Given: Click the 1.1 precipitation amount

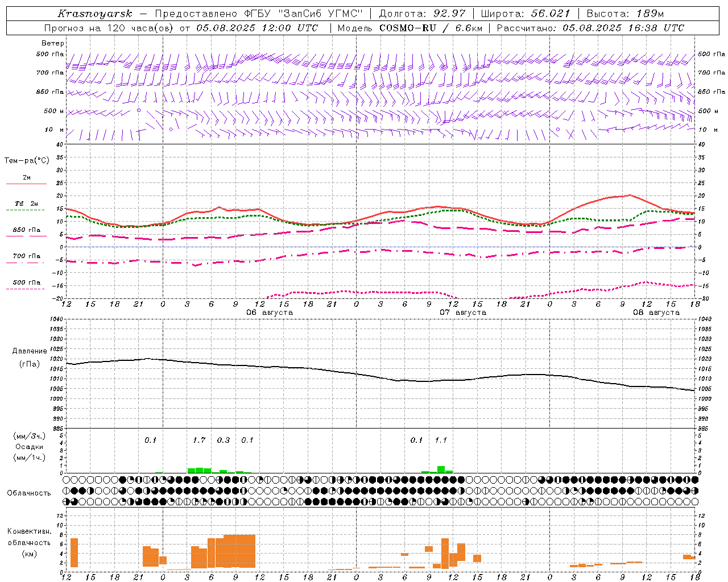Looking at the screenshot, I should pyautogui.click(x=441, y=440).
